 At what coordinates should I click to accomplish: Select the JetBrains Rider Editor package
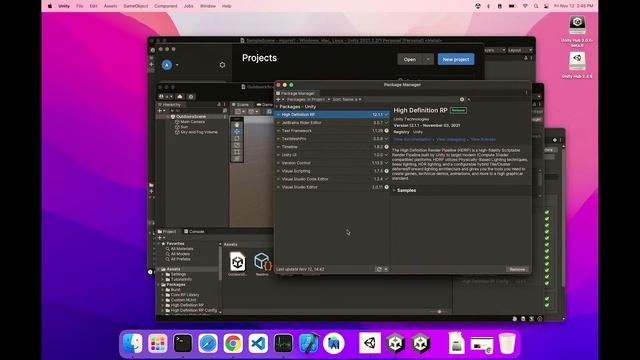pyautogui.click(x=332, y=122)
